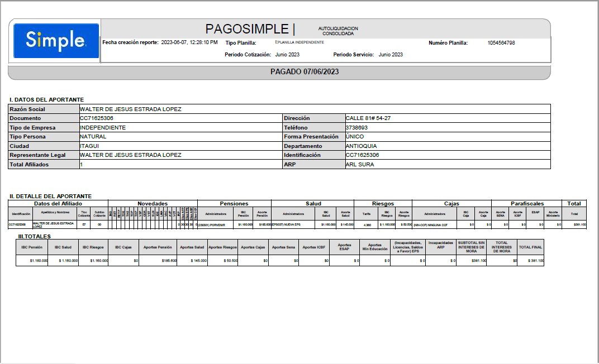
Task: Select address CALLE 81# 54-27
Action: [x=368, y=118]
